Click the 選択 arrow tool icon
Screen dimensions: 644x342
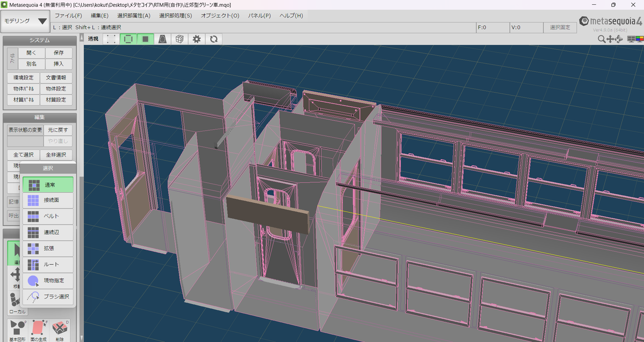pyautogui.click(x=14, y=253)
